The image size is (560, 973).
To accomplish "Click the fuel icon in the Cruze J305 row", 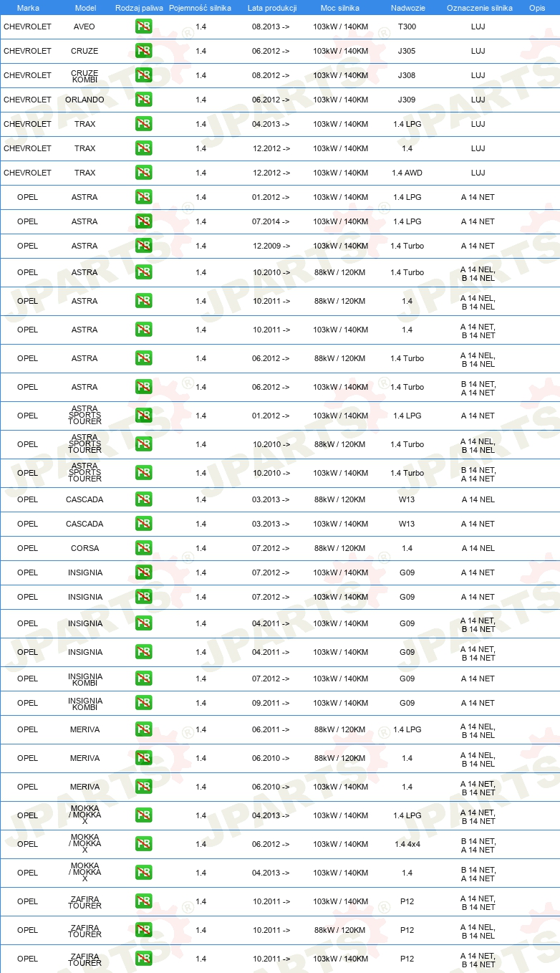I will [x=143, y=51].
